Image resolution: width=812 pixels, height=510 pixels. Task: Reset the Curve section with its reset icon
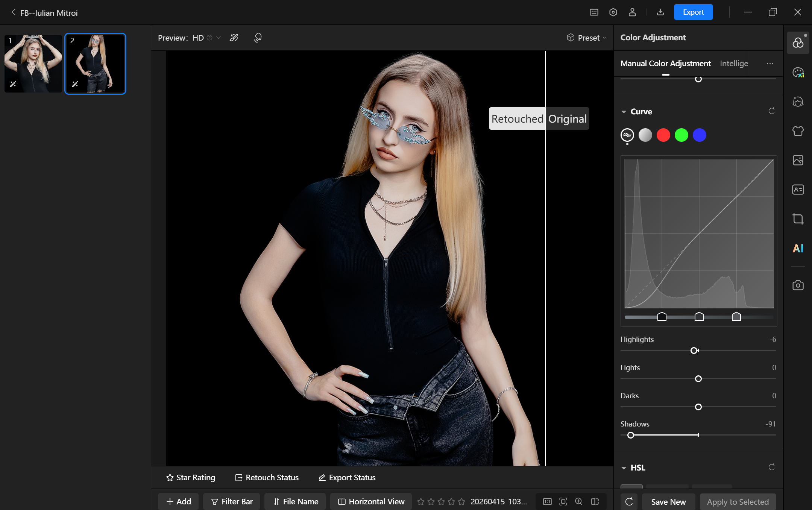(771, 111)
